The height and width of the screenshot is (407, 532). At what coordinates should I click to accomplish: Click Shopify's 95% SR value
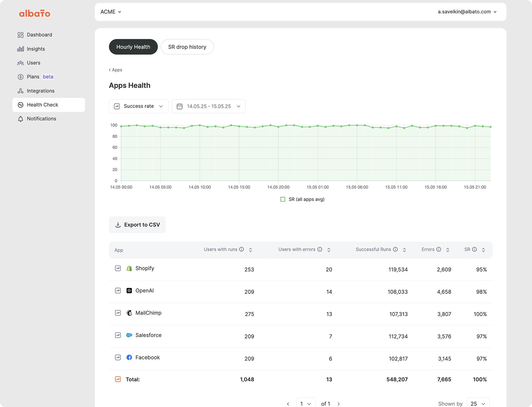(481, 270)
